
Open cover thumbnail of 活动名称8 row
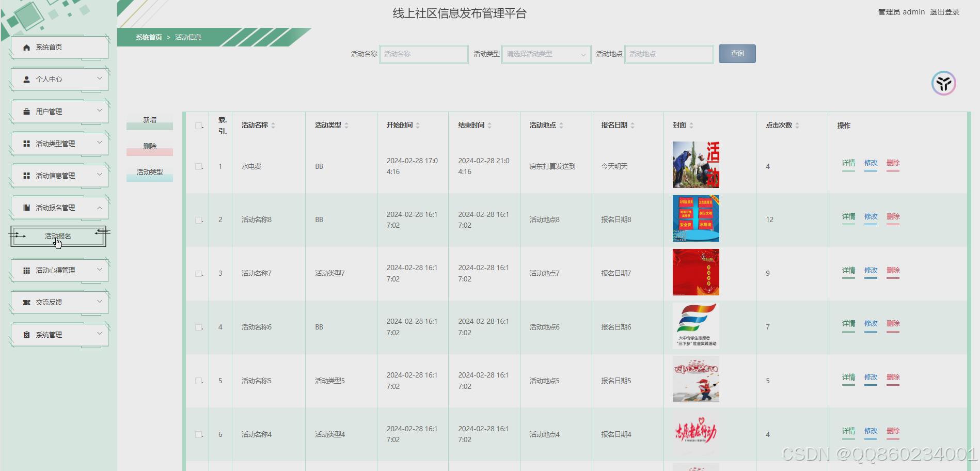[696, 218]
